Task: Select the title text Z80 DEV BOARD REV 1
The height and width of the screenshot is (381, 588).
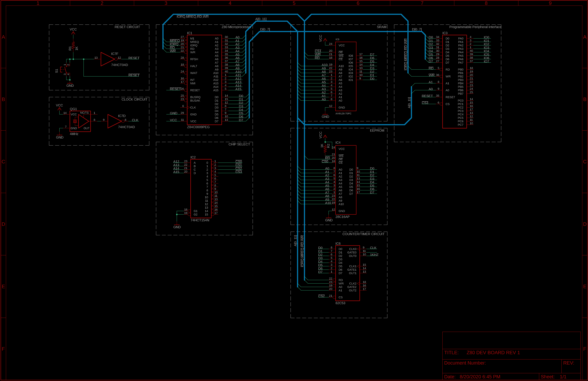Action: coord(493,353)
